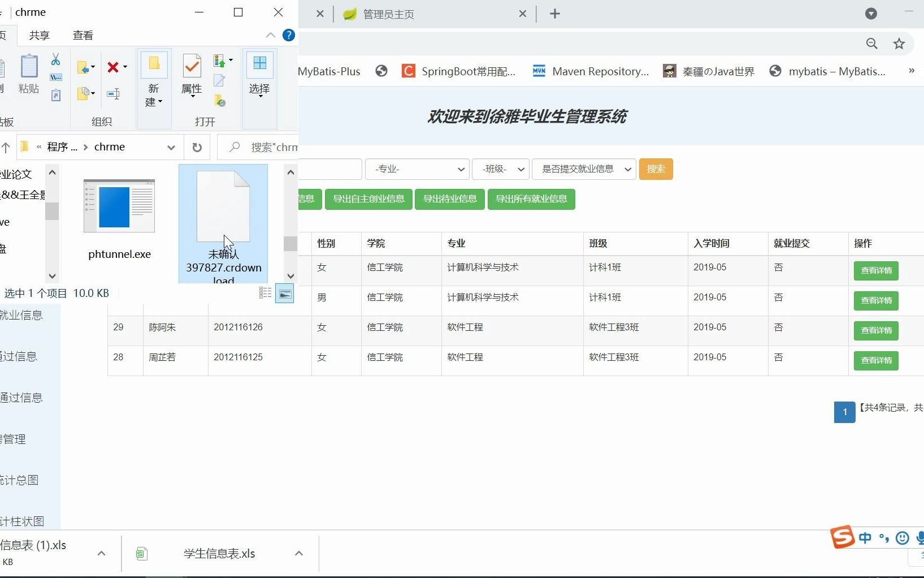The height and width of the screenshot is (578, 924).
Task: Refresh the folder with the refresh icon
Action: pyautogui.click(x=197, y=147)
